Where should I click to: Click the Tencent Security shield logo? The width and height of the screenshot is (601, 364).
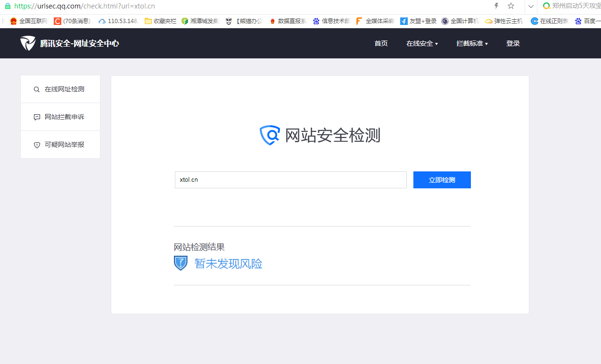[x=28, y=43]
